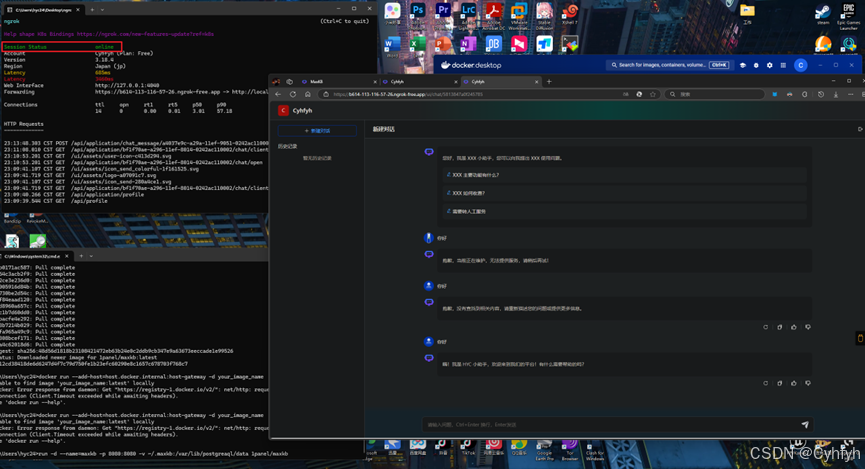This screenshot has height=469, width=865.
Task: Open the Word desktop shortcut
Action: click(392, 44)
